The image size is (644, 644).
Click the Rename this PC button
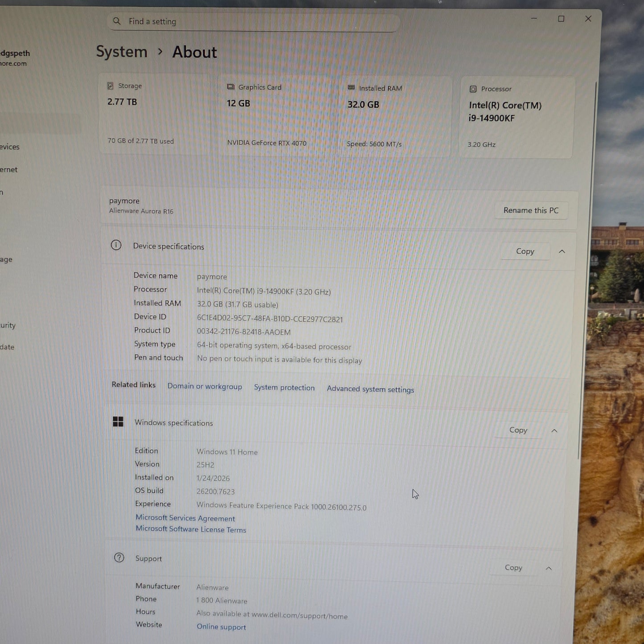[531, 210]
